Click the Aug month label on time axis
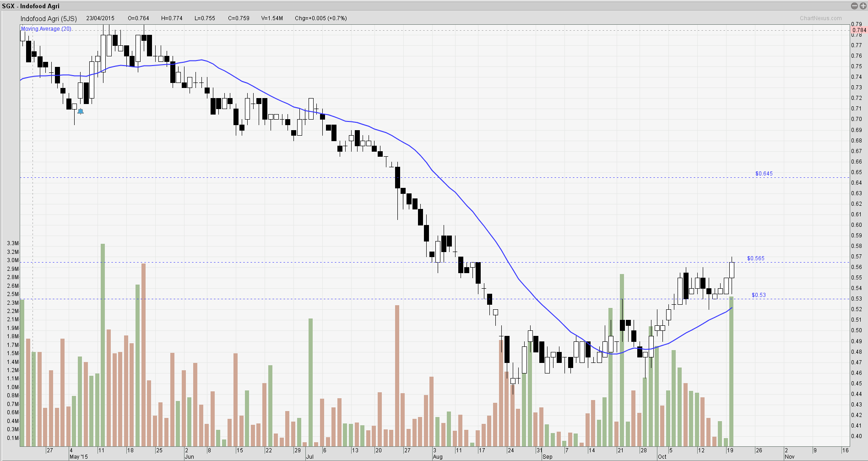This screenshot has width=868, height=461. pyautogui.click(x=438, y=457)
